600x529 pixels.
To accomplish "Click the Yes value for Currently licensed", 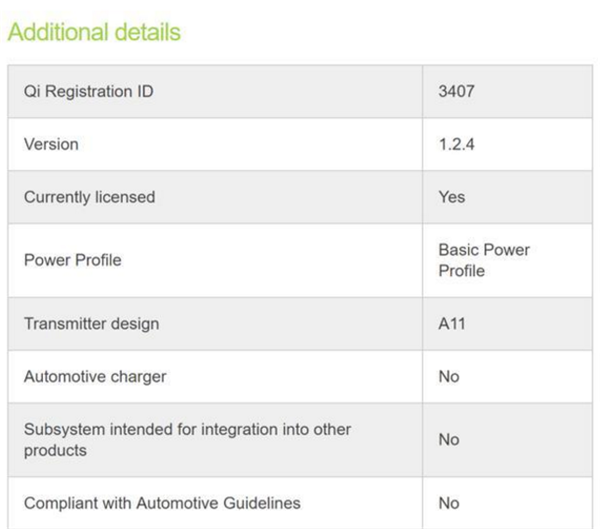I will [452, 197].
